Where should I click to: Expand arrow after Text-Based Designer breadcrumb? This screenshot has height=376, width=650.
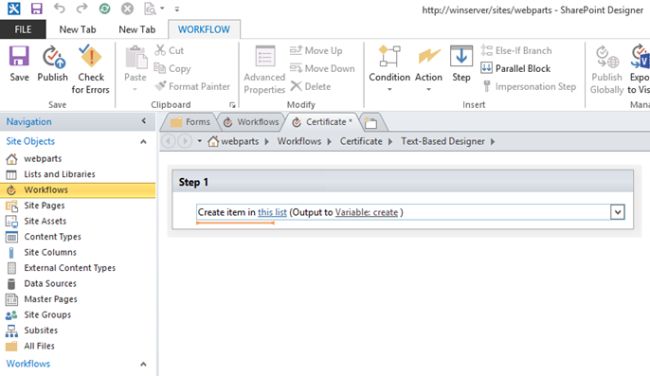click(x=492, y=142)
